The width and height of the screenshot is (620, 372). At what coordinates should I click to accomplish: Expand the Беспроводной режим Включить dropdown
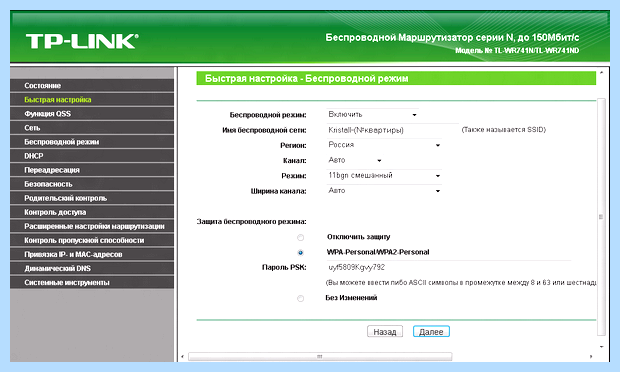[372, 115]
